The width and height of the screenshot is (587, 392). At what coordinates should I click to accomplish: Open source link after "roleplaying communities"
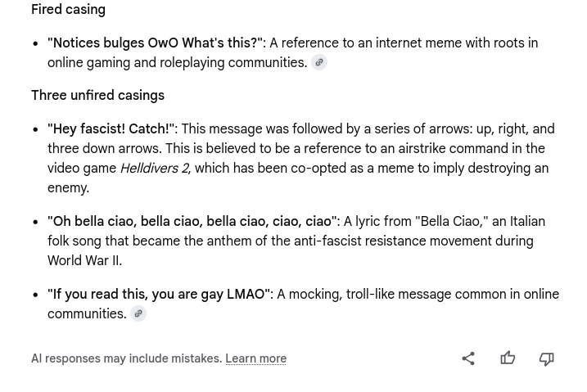(x=319, y=62)
